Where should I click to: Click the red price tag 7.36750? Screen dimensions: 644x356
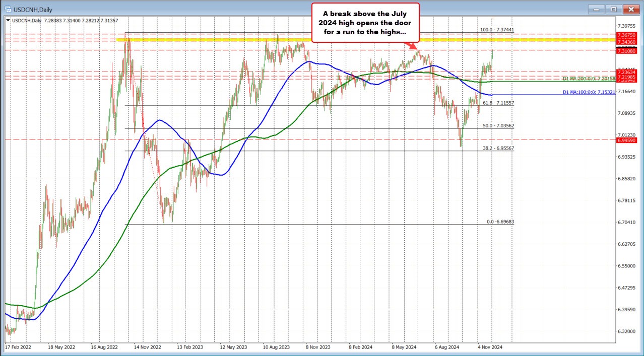pos(627,35)
